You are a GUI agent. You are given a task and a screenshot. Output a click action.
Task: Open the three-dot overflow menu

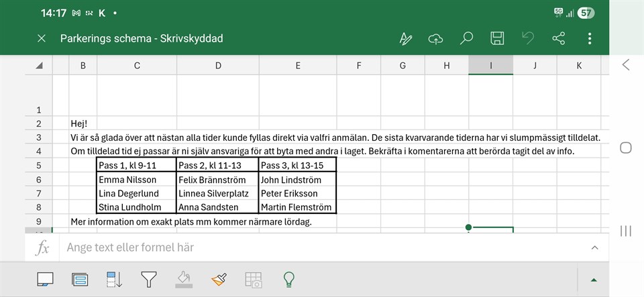(x=590, y=38)
